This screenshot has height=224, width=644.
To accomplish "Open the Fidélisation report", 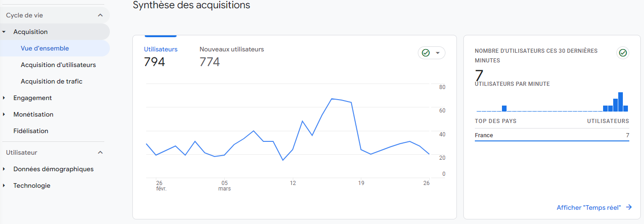I will (31, 131).
